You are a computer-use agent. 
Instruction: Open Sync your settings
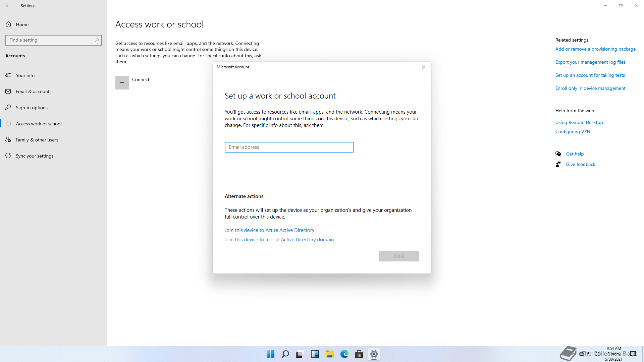(x=54, y=156)
